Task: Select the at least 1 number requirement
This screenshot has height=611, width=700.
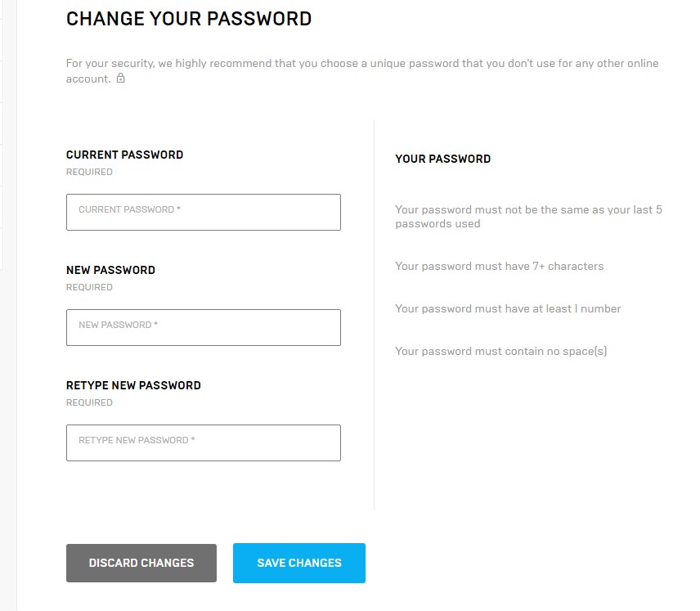Action: click(508, 308)
